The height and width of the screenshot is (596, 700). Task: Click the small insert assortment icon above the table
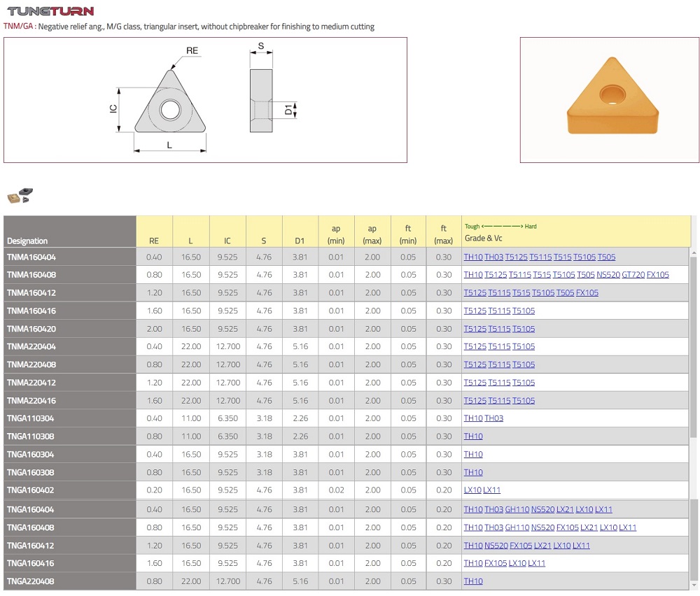pyautogui.click(x=20, y=195)
